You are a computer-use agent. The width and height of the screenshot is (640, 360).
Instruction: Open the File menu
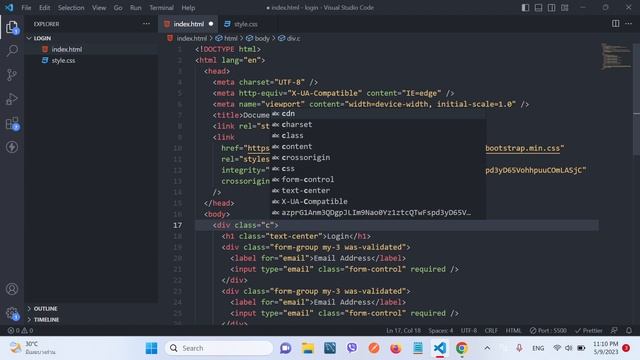click(x=26, y=8)
